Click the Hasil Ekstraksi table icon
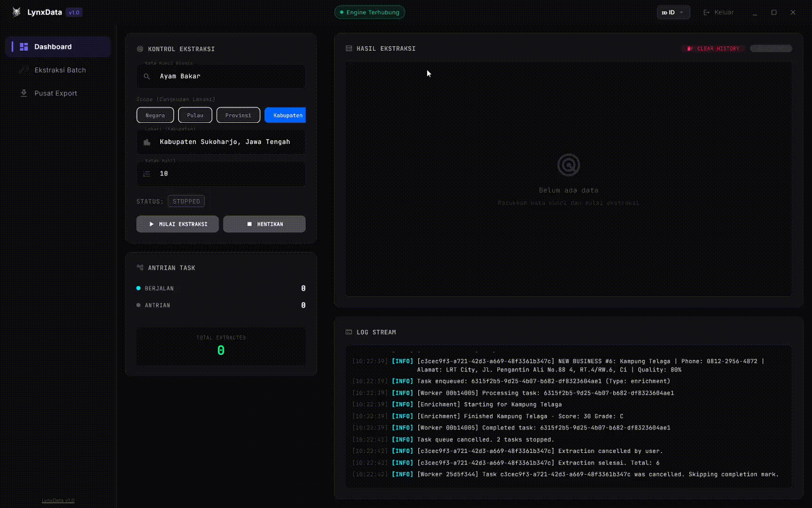 [x=349, y=48]
